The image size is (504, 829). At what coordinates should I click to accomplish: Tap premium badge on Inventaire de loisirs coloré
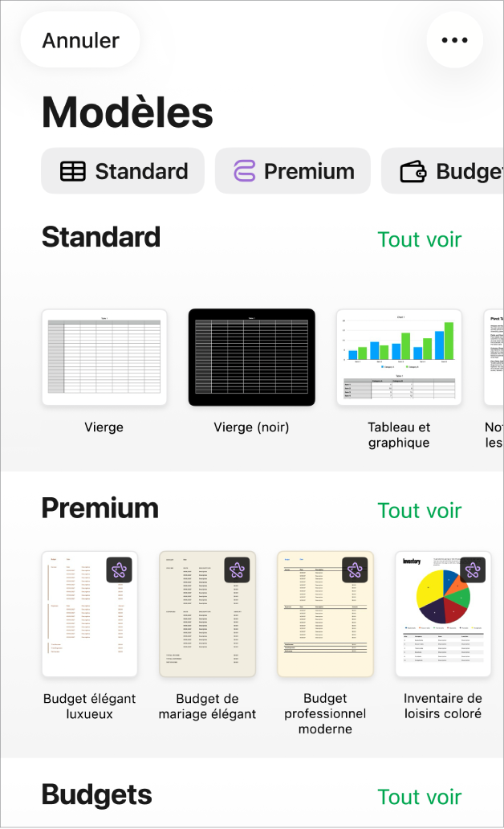(474, 569)
